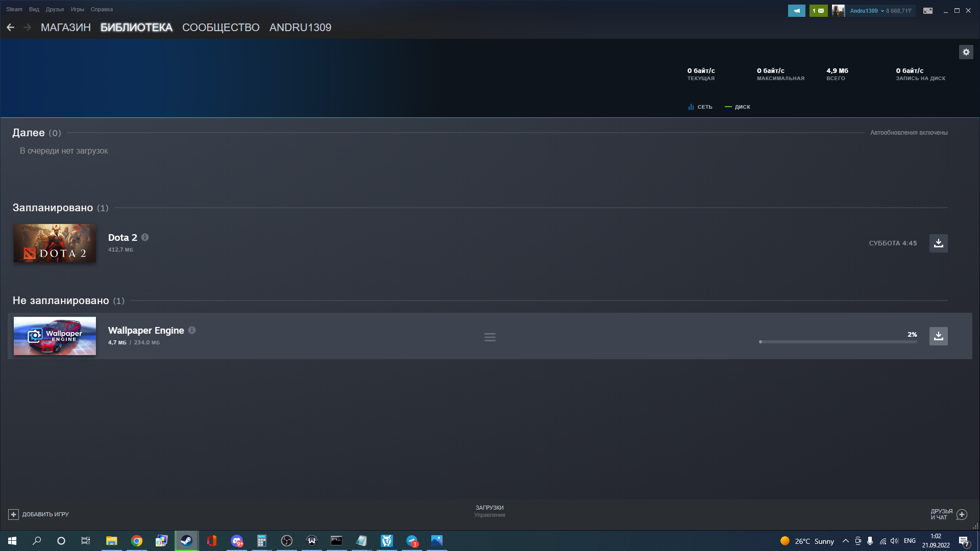Screen dimensions: 980x551
Task: Show hidden system tray icons
Action: pos(846,541)
